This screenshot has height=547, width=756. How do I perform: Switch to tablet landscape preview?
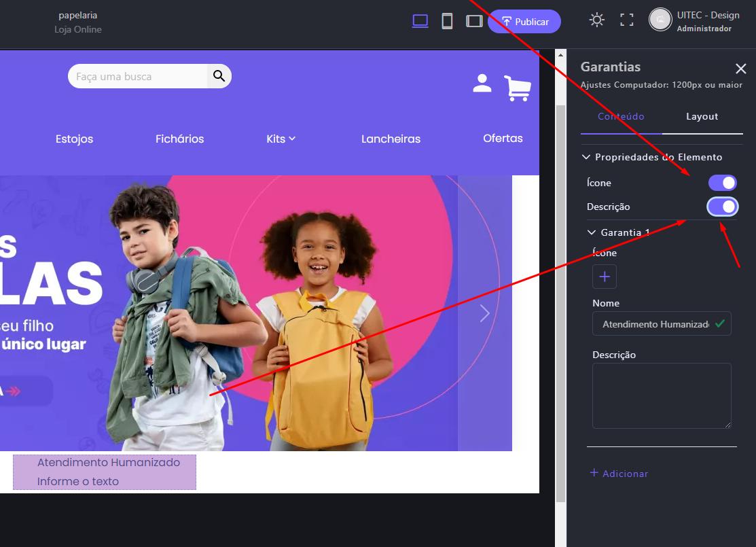(x=474, y=21)
